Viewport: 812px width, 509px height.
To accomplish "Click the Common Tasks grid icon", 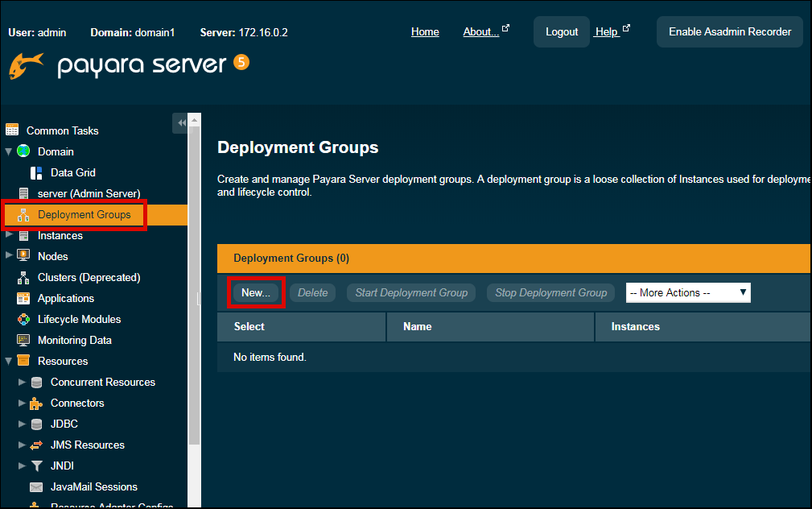I will coord(13,130).
